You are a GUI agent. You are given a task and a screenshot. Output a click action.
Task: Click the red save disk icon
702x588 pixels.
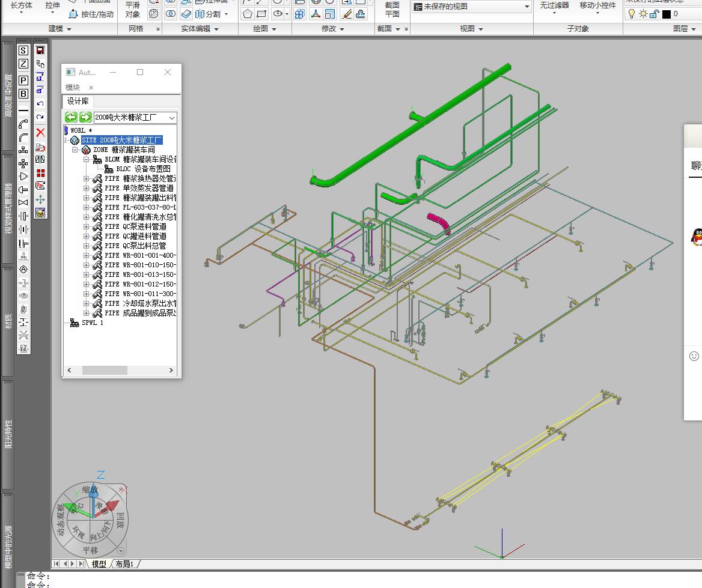coord(40,51)
